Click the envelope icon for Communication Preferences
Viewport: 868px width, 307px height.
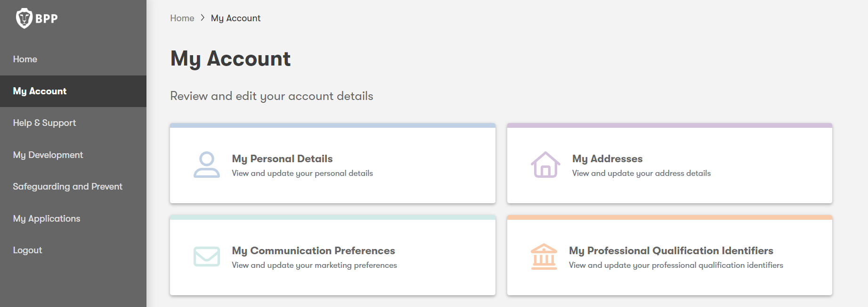coord(207,257)
